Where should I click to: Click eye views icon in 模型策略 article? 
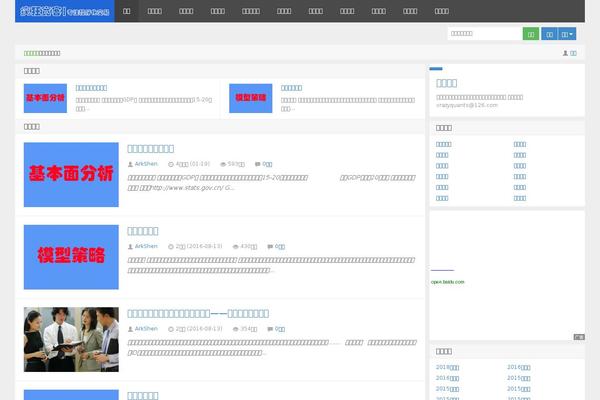point(236,247)
